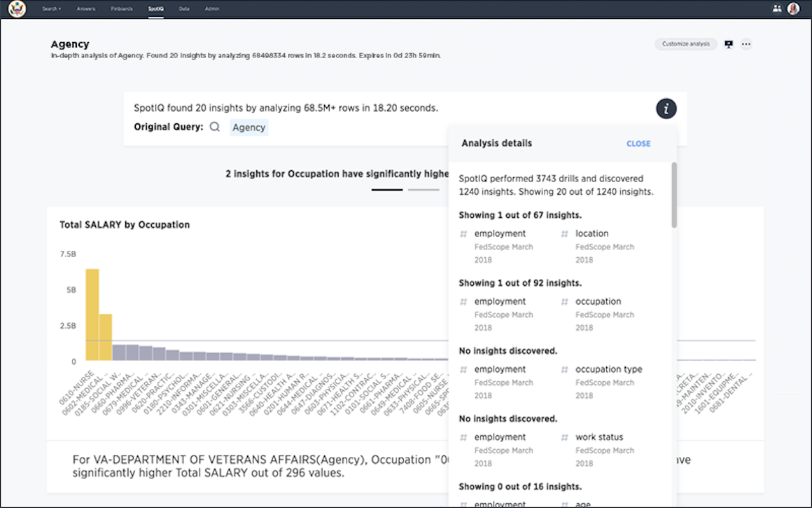Click the 0610-NURSE x-axis label

click(x=76, y=387)
